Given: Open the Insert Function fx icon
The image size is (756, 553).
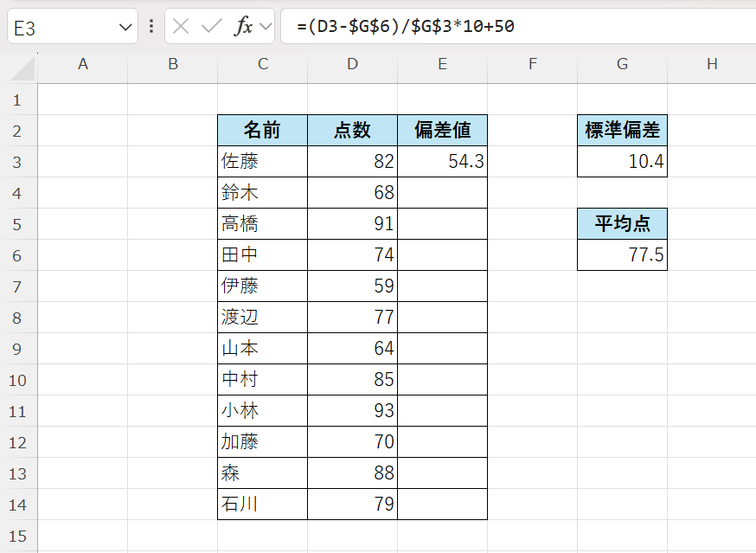Looking at the screenshot, I should (x=244, y=27).
